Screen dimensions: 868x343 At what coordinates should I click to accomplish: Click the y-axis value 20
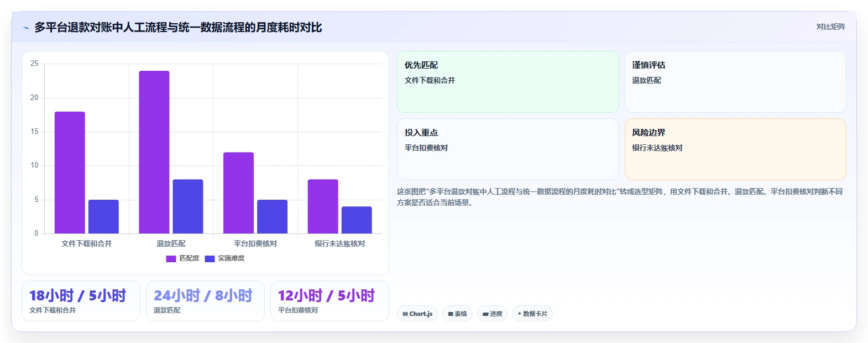click(34, 97)
